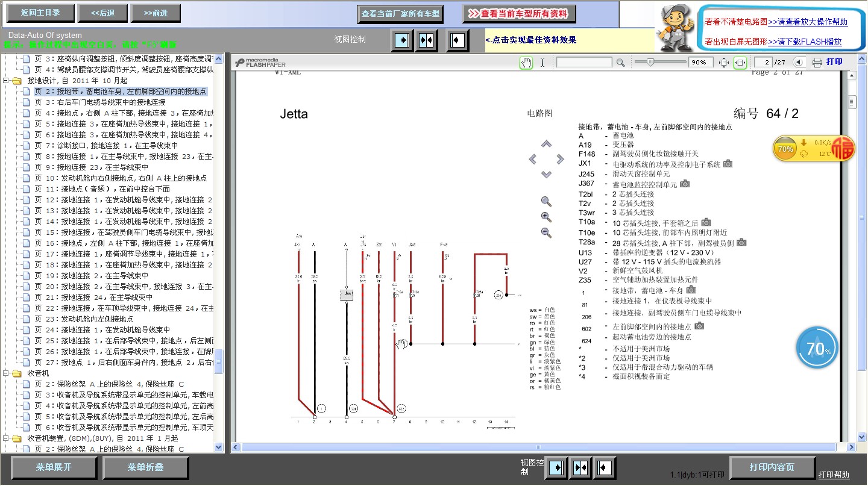Image resolution: width=868 pixels, height=486 pixels.
Task: Select highlighted item 页 2: 接地带, 蓄电池车身
Action: point(121,92)
